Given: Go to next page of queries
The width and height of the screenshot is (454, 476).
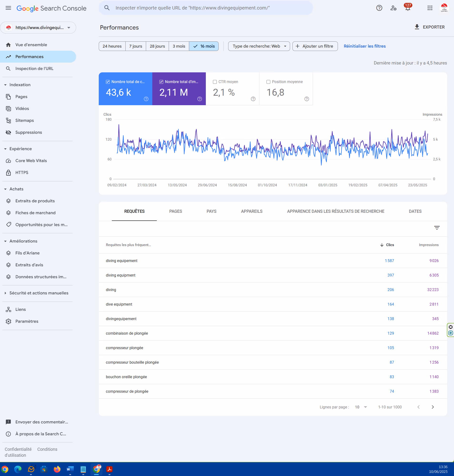Looking at the screenshot, I should [x=433, y=407].
